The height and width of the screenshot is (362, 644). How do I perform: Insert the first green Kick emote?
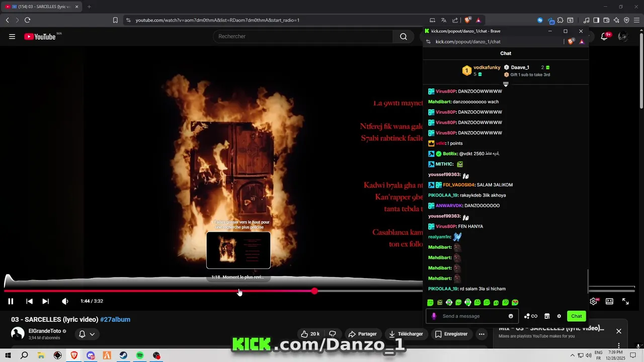[x=430, y=303]
